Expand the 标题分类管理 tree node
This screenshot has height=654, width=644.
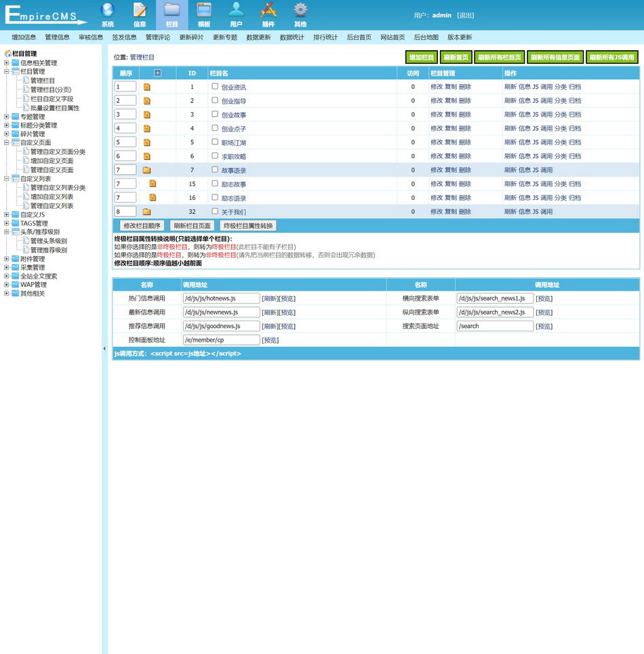pyautogui.click(x=7, y=125)
